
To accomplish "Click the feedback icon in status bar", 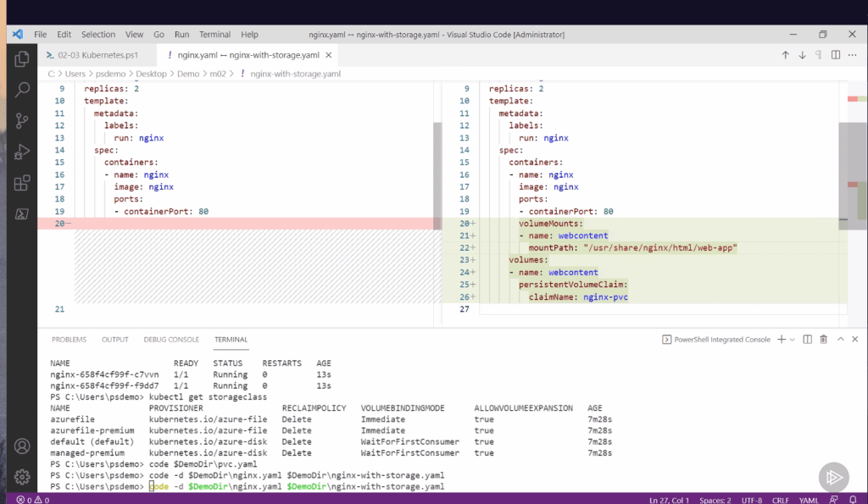I will click(x=834, y=500).
